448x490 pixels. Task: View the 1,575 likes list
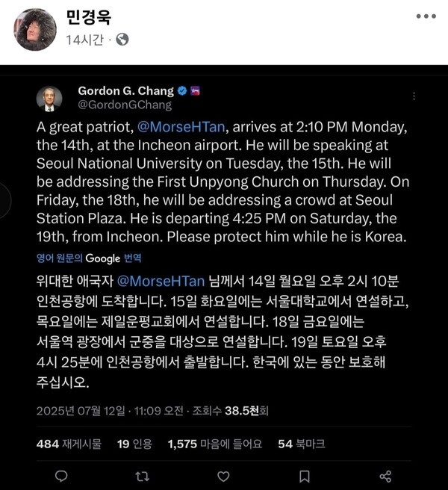pos(214,444)
